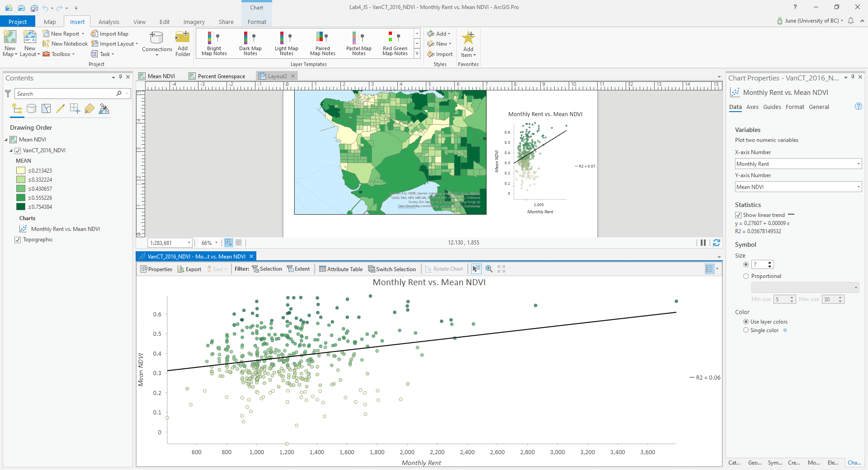Toggle the grid display button
868x470 pixels.
tap(239, 243)
